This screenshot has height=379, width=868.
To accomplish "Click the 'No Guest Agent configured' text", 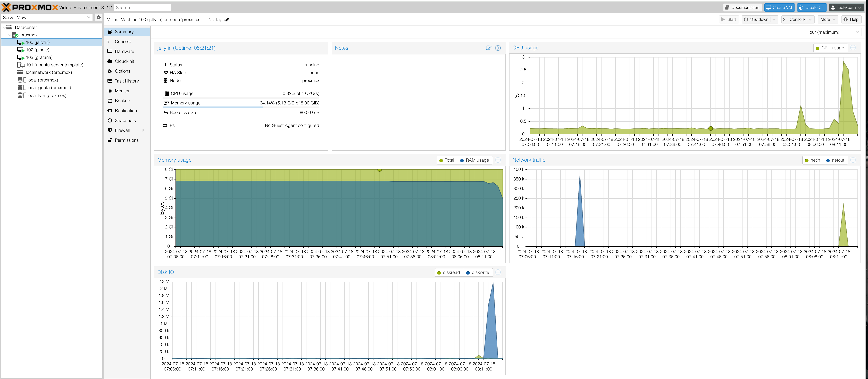I will click(x=292, y=125).
